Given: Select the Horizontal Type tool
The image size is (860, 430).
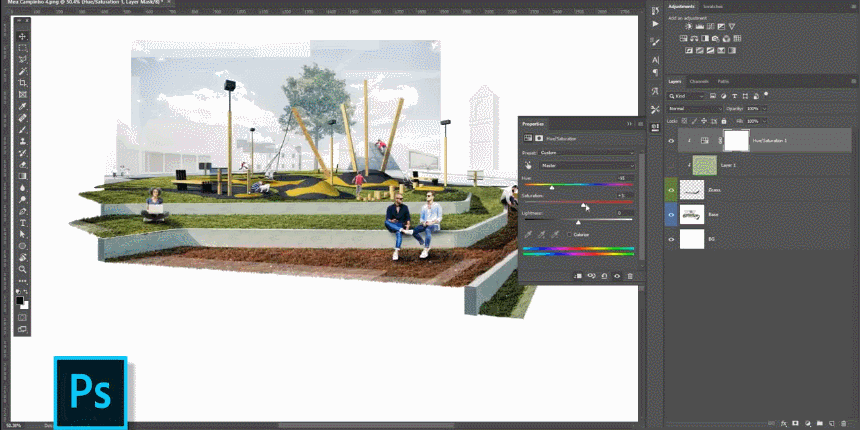Looking at the screenshot, I should coord(22,223).
